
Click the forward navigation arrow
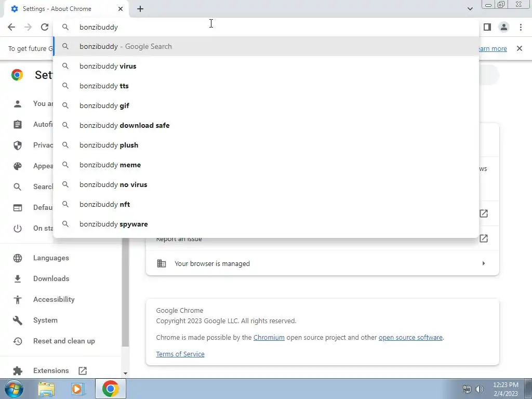point(28,27)
